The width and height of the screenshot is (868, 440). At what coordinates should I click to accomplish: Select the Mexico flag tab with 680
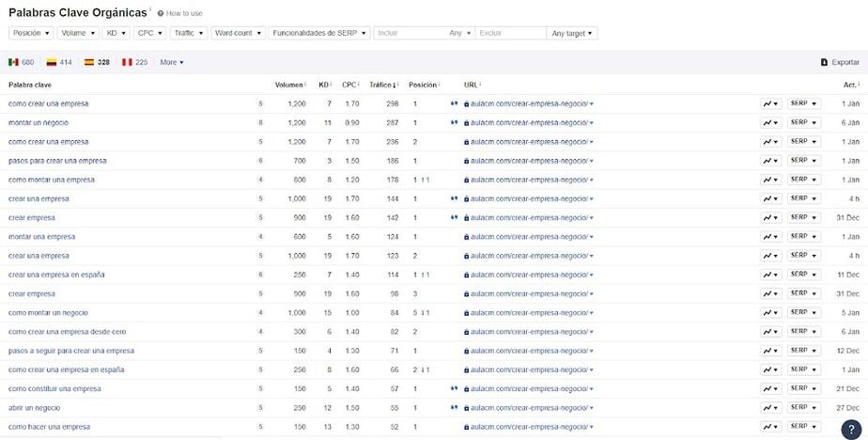[x=21, y=63]
